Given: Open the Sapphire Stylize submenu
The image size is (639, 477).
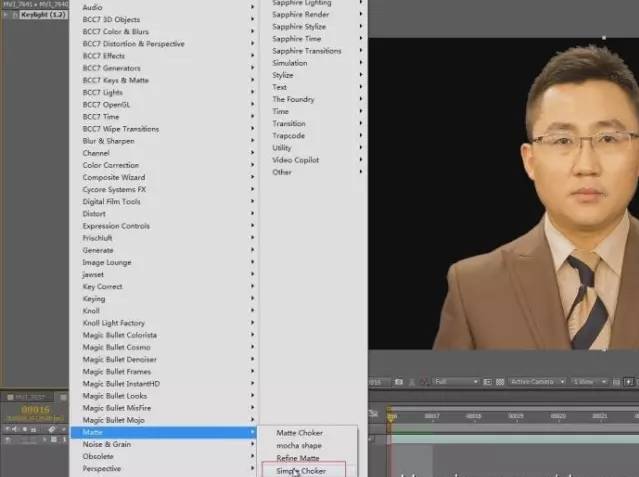Looking at the screenshot, I should [x=314, y=26].
